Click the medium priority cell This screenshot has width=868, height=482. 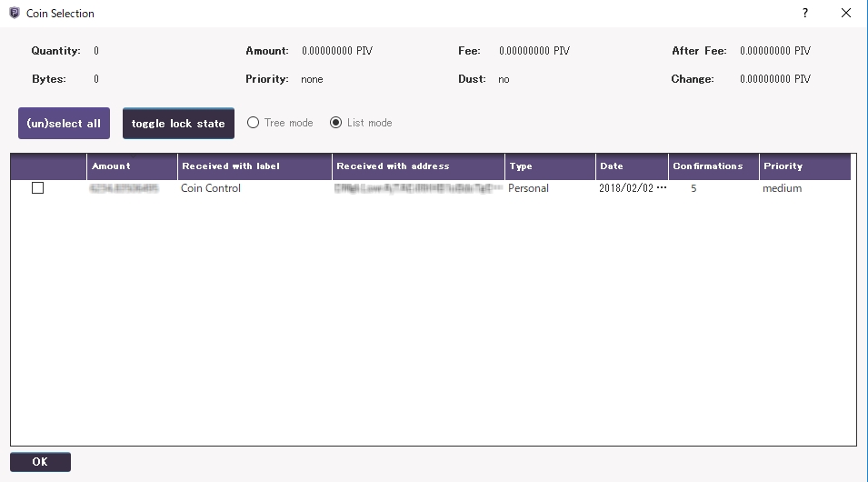point(782,188)
